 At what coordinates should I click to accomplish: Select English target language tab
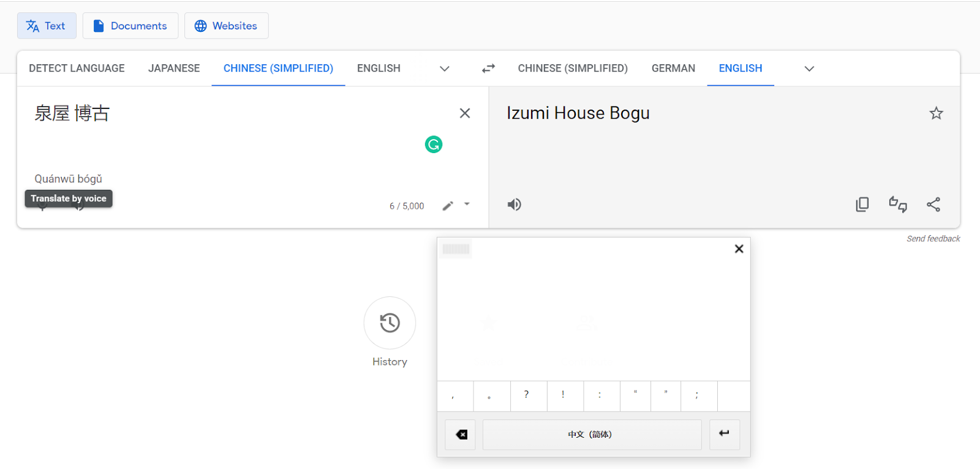(741, 68)
